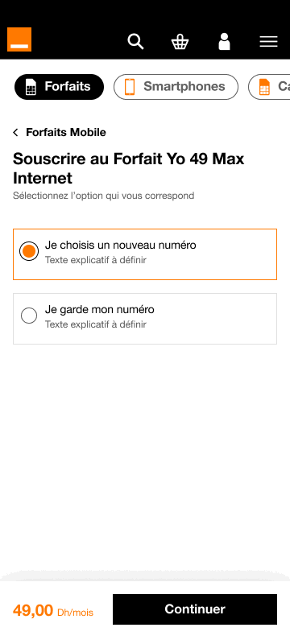The image size is (290, 644).
Task: Click the Orange logo in the header
Action: pos(19,39)
